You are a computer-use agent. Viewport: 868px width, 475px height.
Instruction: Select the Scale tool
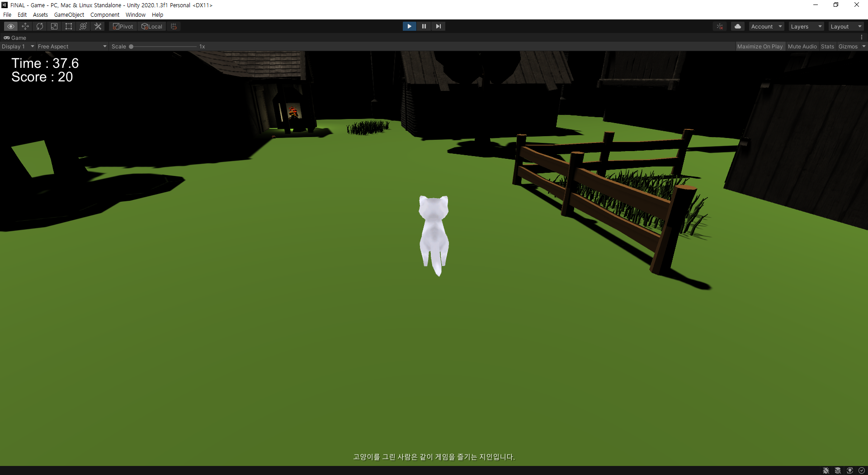pos(54,26)
